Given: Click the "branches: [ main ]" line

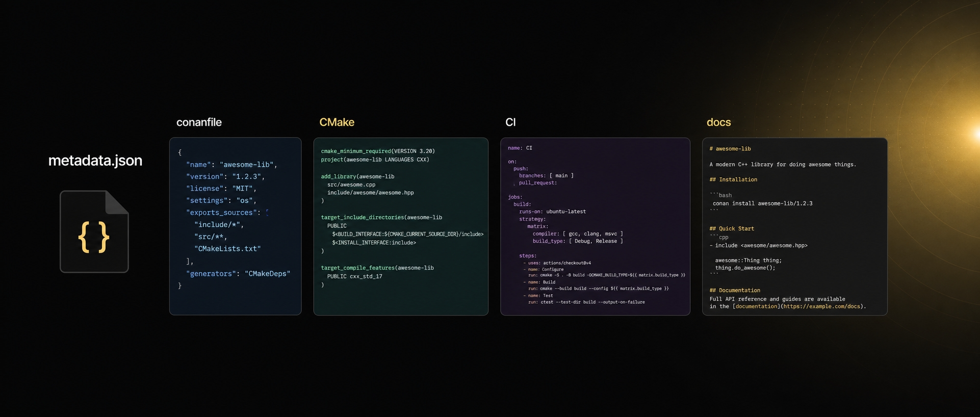Looking at the screenshot, I should (547, 175).
